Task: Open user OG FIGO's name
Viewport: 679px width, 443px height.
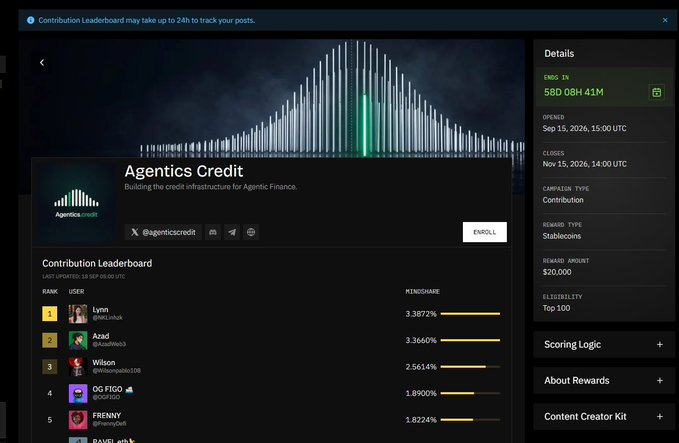Action: pos(107,389)
